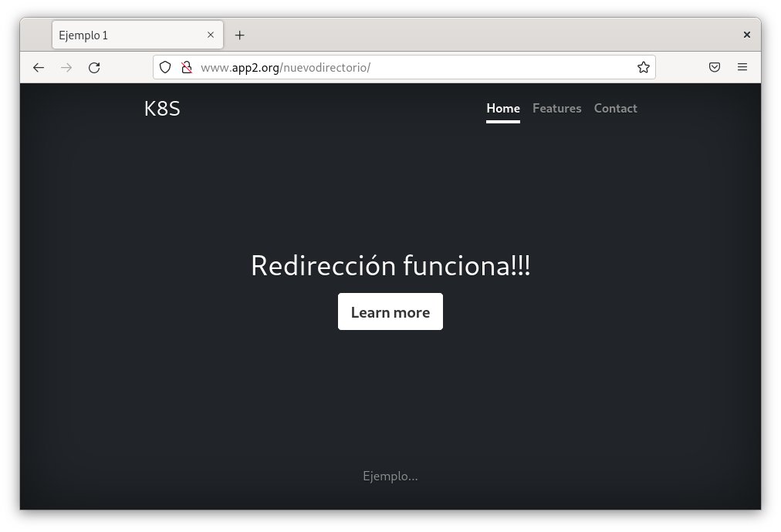The height and width of the screenshot is (532, 781).
Task: Select the Ejemplo 1 tab
Action: 123,35
